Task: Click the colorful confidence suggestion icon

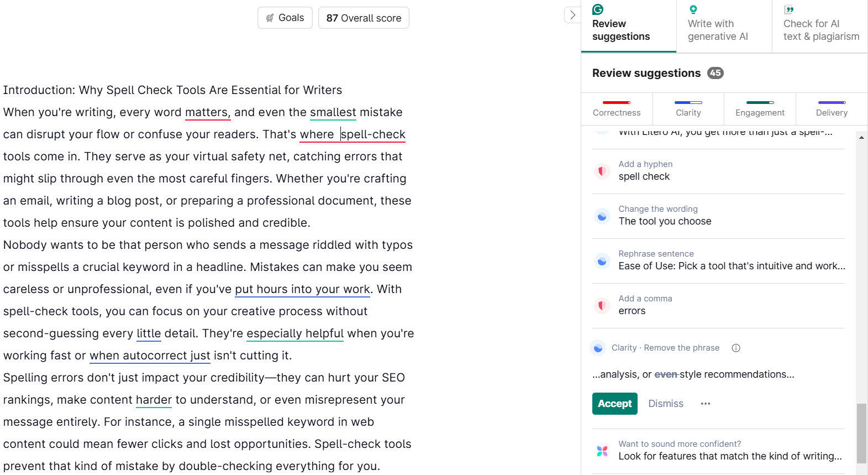Action: pos(602,451)
